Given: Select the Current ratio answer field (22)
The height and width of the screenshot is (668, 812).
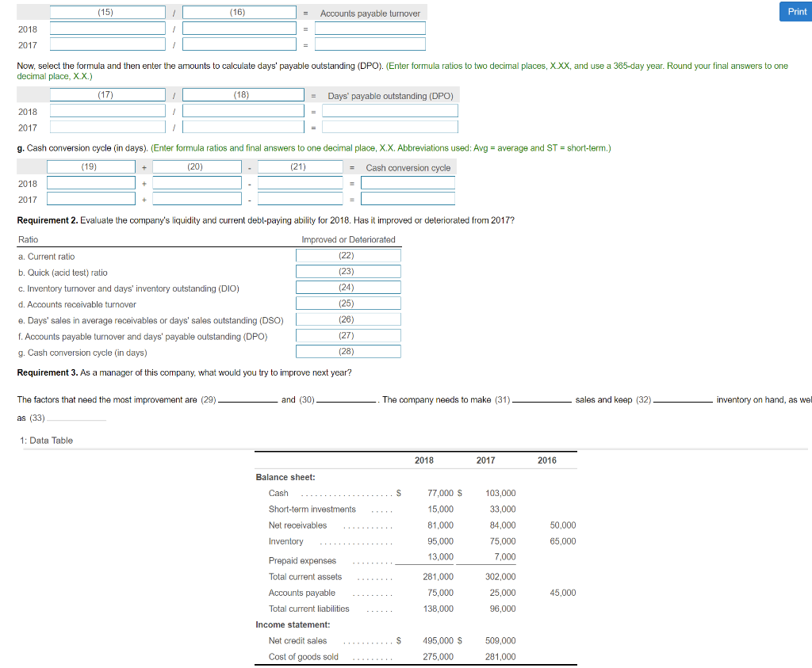Looking at the screenshot, I should coord(347,255).
